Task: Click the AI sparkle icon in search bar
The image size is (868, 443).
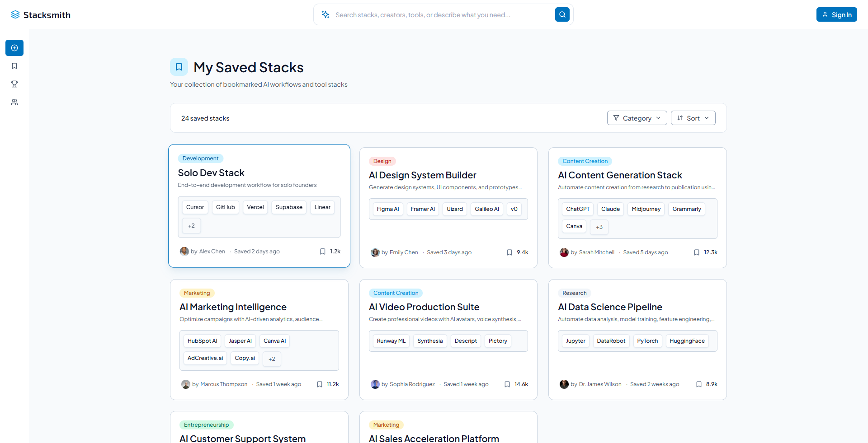Action: tap(325, 14)
